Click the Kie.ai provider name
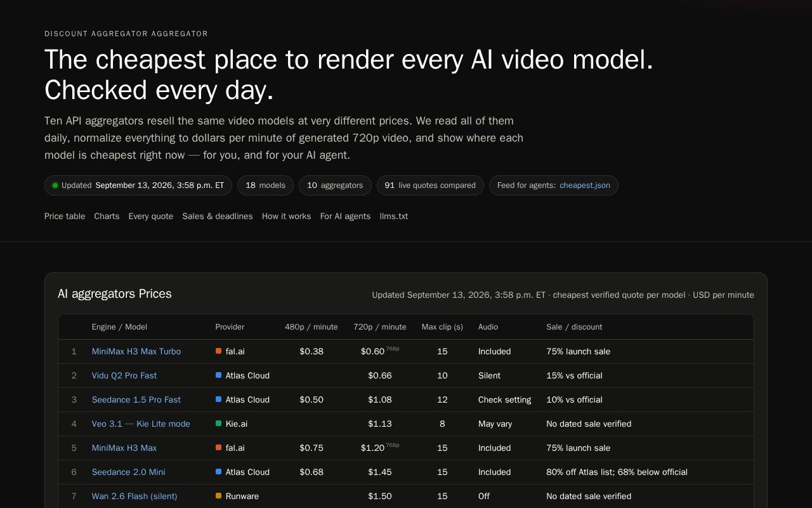 pos(237,424)
